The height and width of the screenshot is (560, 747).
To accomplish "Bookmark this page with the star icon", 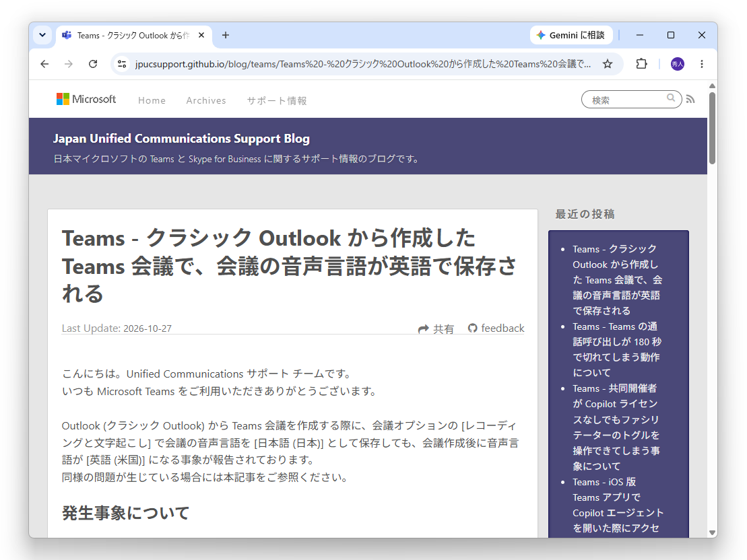I will click(608, 64).
